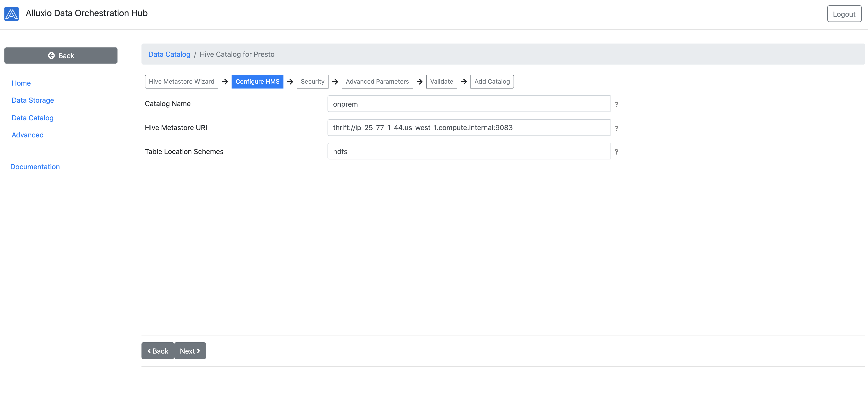Screen dimensions: 868x401
Task: Click the Hive Metastore URI label
Action: tap(176, 128)
